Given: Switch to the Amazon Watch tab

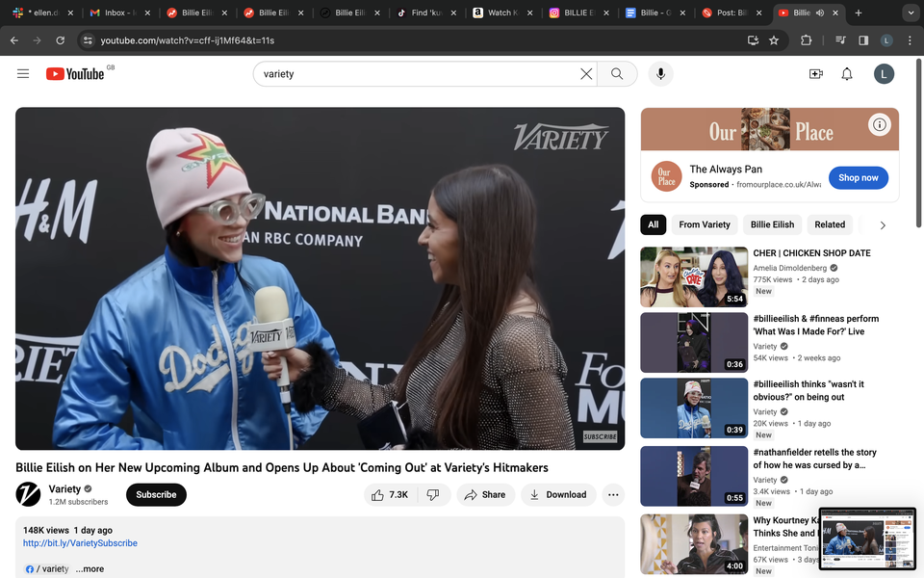Looking at the screenshot, I should point(503,13).
